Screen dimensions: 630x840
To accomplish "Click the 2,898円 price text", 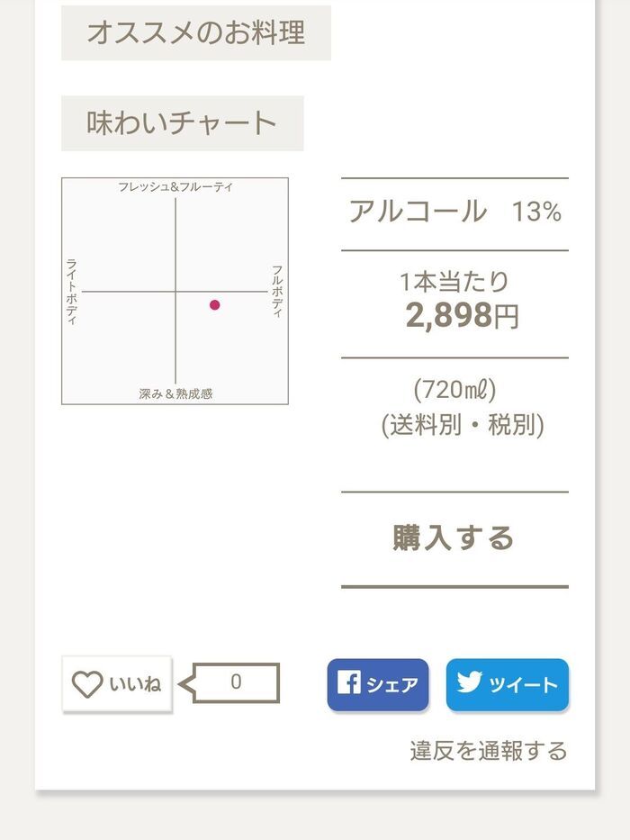I will click(462, 316).
